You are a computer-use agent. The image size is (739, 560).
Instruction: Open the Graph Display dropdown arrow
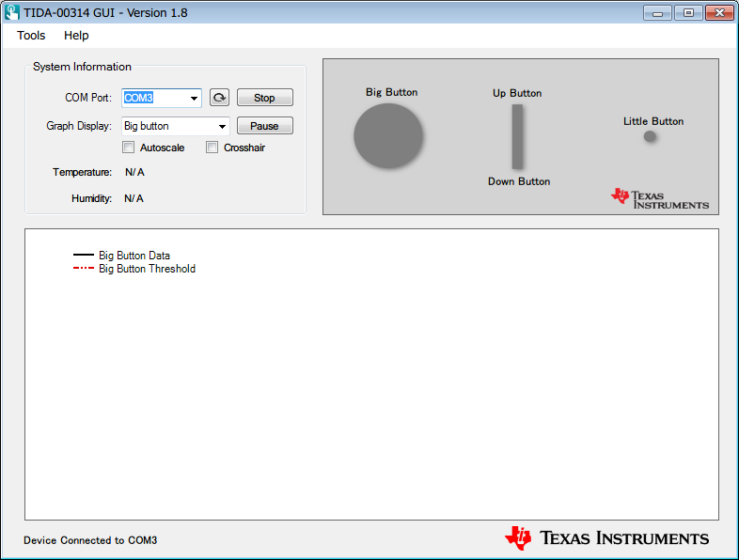(222, 126)
